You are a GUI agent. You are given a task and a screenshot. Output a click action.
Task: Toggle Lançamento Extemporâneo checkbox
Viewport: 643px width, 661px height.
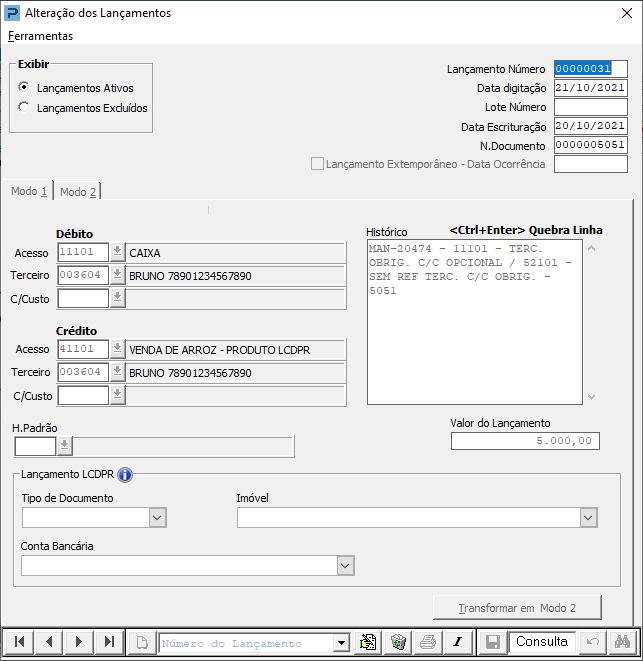[x=317, y=164]
